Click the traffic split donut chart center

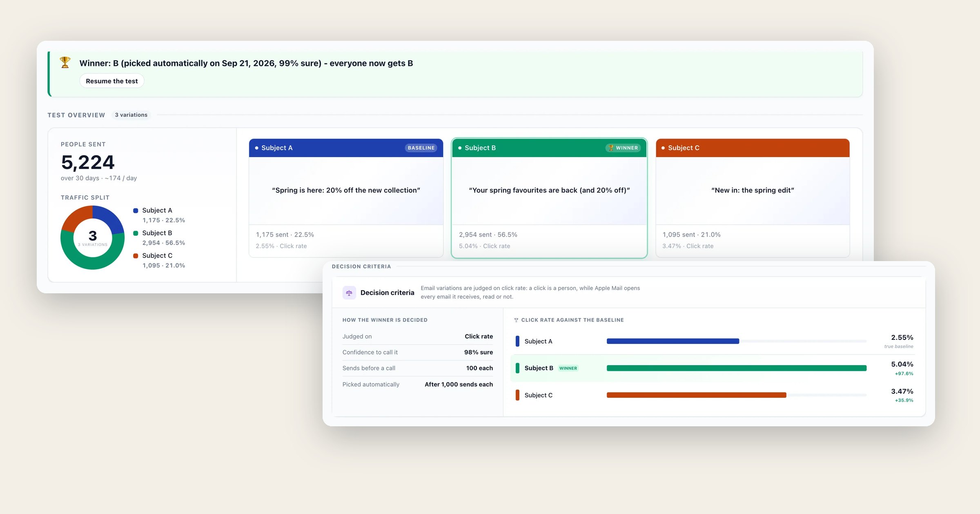pyautogui.click(x=93, y=237)
